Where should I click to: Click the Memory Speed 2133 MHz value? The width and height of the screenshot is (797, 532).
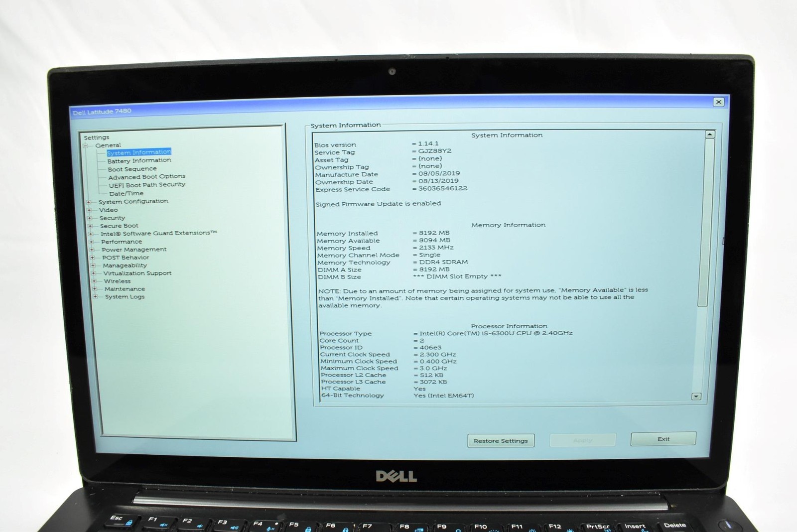[x=436, y=248]
